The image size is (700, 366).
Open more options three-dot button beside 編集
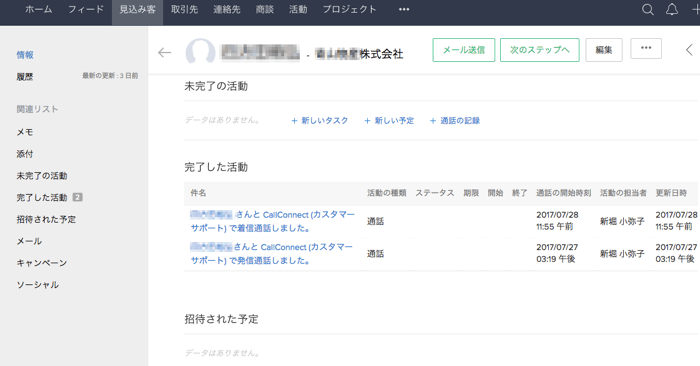tap(646, 48)
